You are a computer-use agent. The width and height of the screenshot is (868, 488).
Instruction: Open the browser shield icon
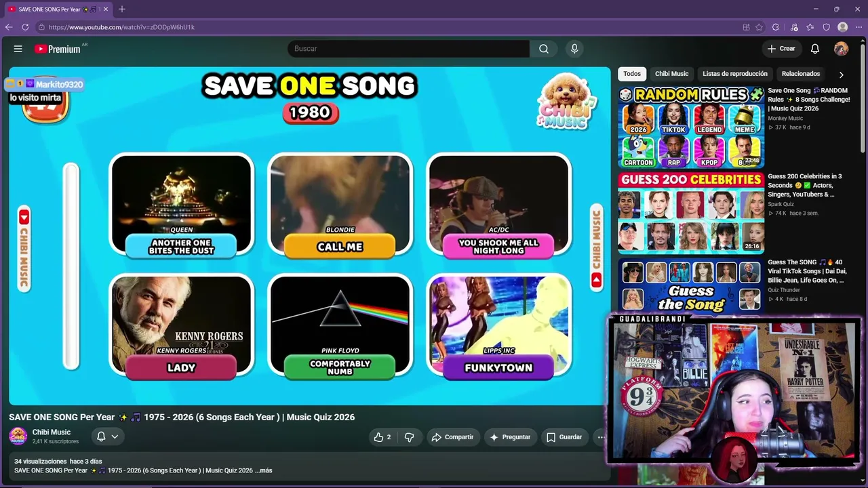(827, 27)
